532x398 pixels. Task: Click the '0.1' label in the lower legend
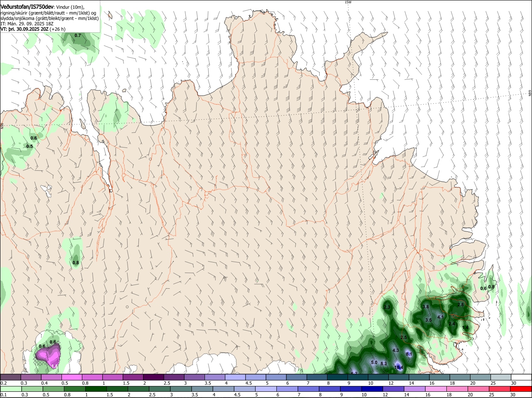click(x=3, y=395)
